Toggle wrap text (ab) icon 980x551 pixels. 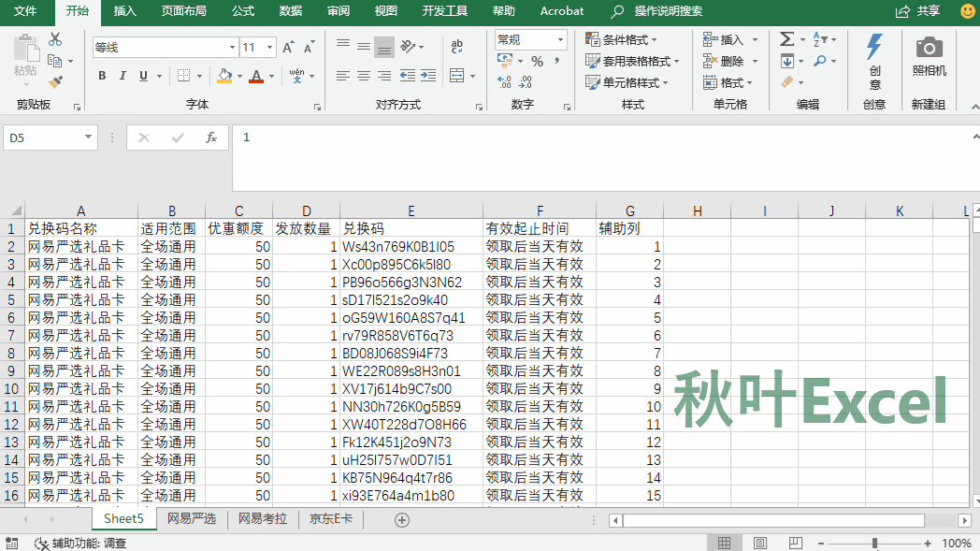pyautogui.click(x=457, y=46)
